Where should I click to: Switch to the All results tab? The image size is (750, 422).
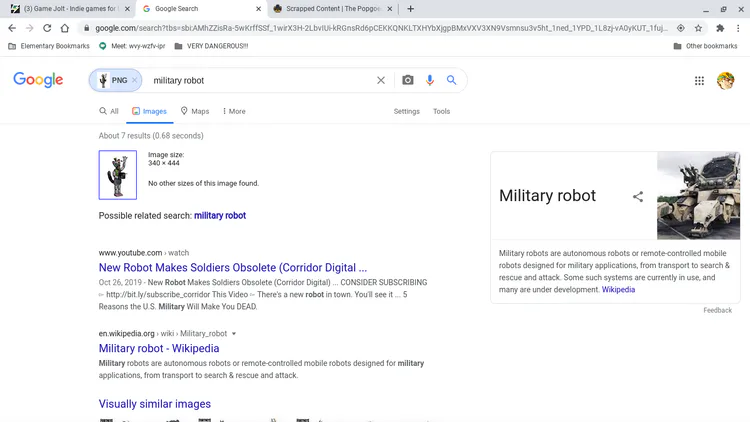point(109,111)
